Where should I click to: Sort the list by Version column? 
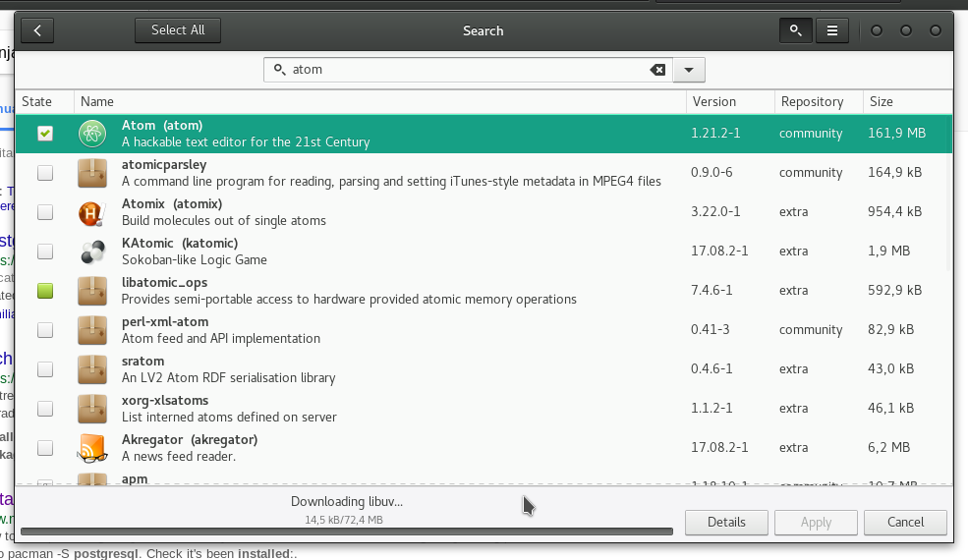pyautogui.click(x=713, y=101)
